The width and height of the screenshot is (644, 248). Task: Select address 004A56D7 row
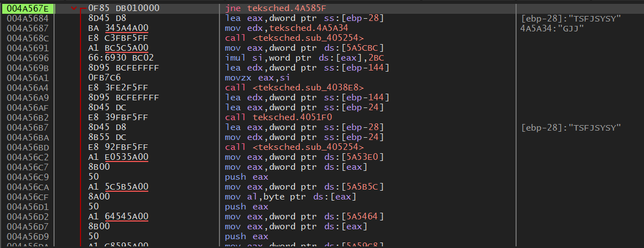pyautogui.click(x=28, y=227)
